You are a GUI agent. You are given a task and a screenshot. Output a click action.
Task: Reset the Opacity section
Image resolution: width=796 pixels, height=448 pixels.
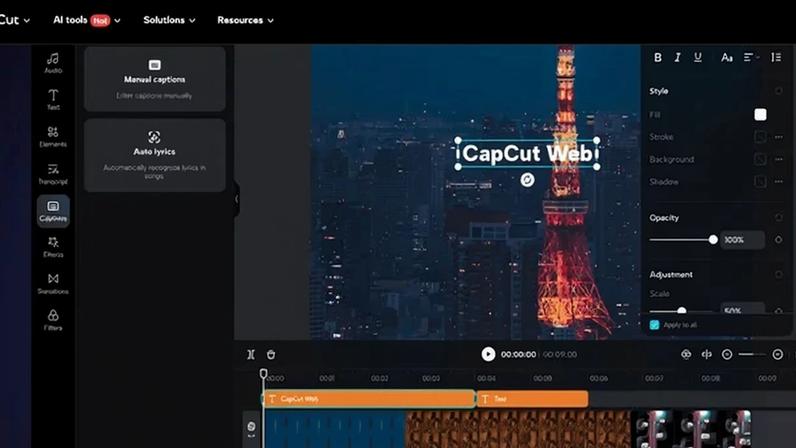click(778, 217)
